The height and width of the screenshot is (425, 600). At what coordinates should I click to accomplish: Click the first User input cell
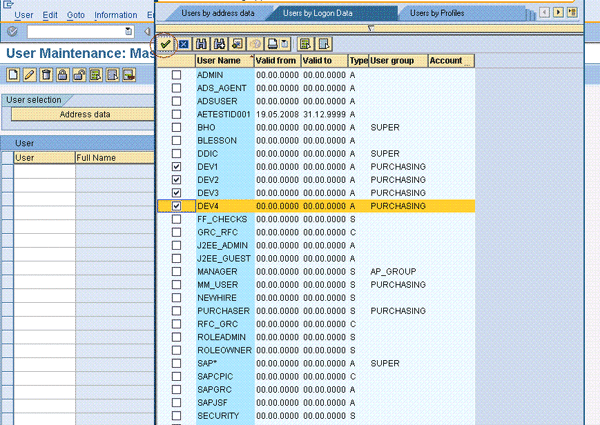[x=44, y=171]
